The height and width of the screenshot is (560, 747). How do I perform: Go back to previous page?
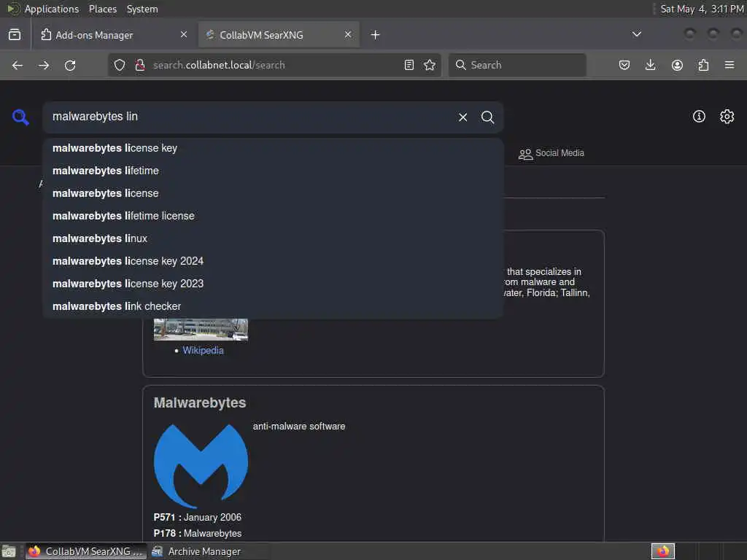18,65
